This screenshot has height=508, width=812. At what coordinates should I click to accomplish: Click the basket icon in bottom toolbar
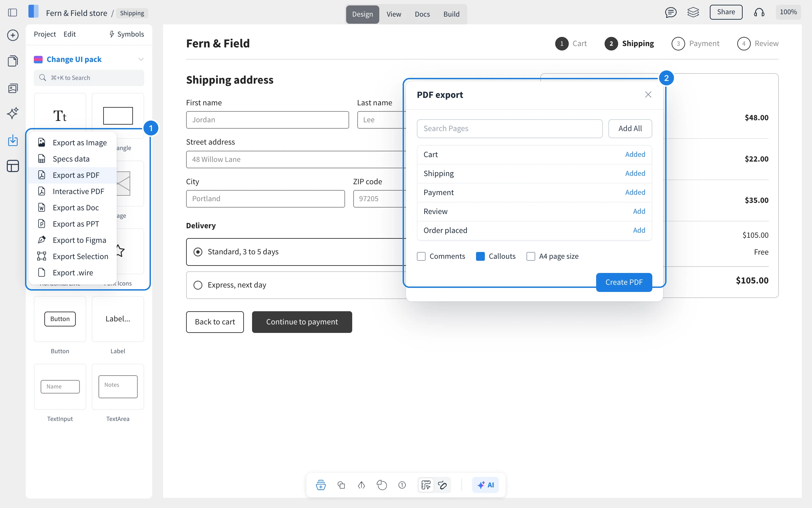tap(321, 485)
